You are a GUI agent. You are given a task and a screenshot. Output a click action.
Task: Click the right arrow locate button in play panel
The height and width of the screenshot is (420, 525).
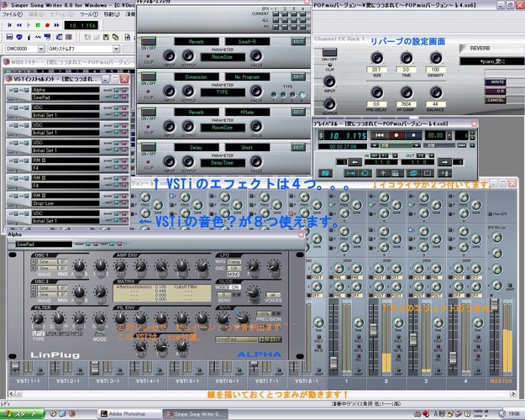(444, 162)
